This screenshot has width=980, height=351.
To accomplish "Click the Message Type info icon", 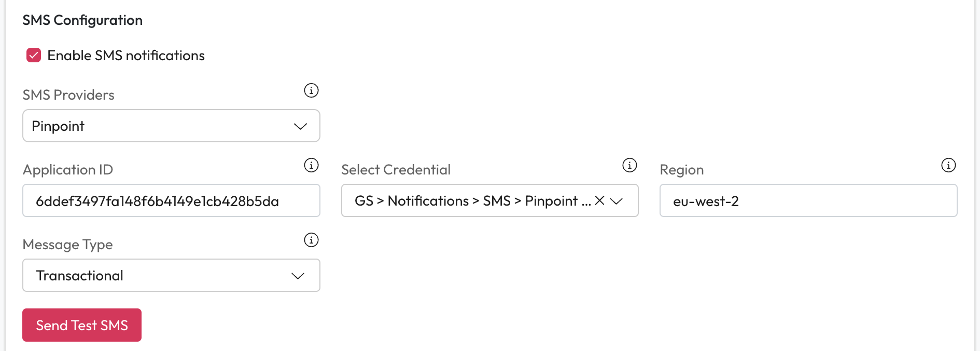I will [x=311, y=240].
